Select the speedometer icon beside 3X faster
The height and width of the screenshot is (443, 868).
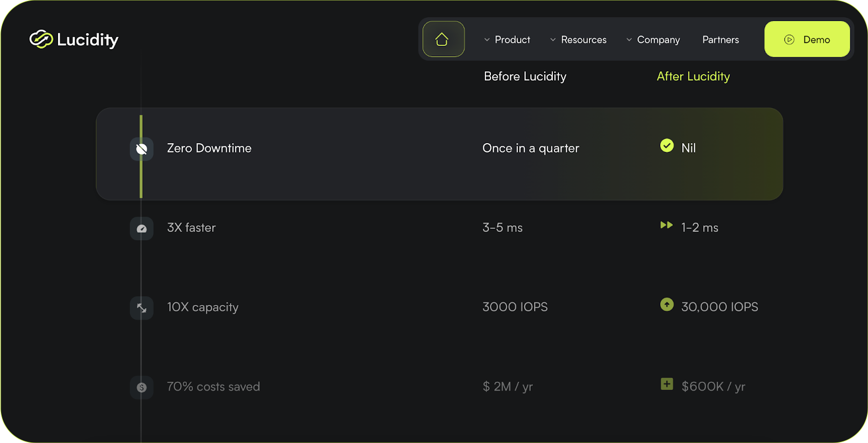[x=142, y=228]
